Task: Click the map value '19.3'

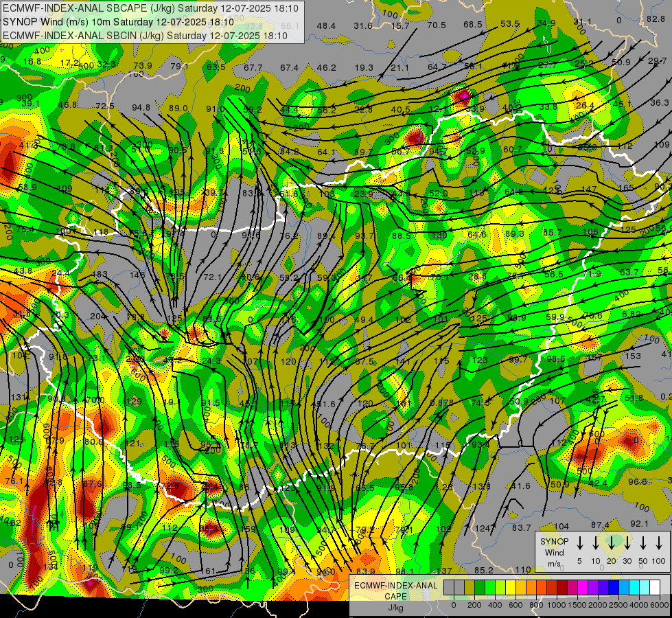Action: (x=364, y=68)
